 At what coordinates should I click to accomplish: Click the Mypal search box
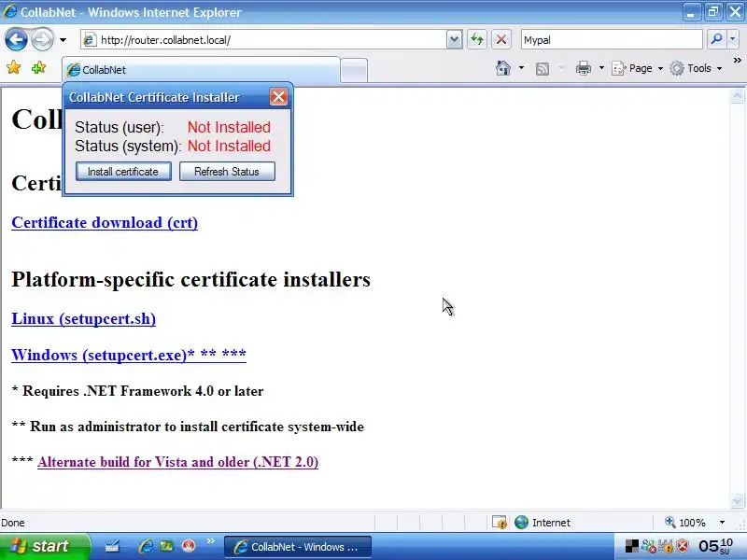coord(612,40)
